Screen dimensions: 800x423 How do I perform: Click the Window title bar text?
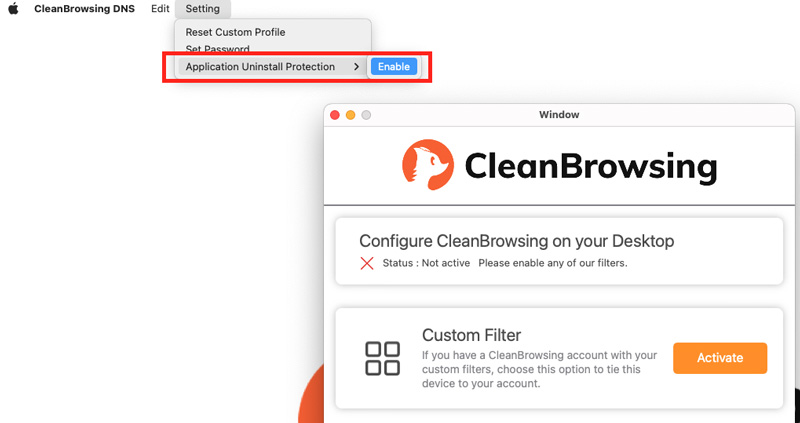click(559, 115)
